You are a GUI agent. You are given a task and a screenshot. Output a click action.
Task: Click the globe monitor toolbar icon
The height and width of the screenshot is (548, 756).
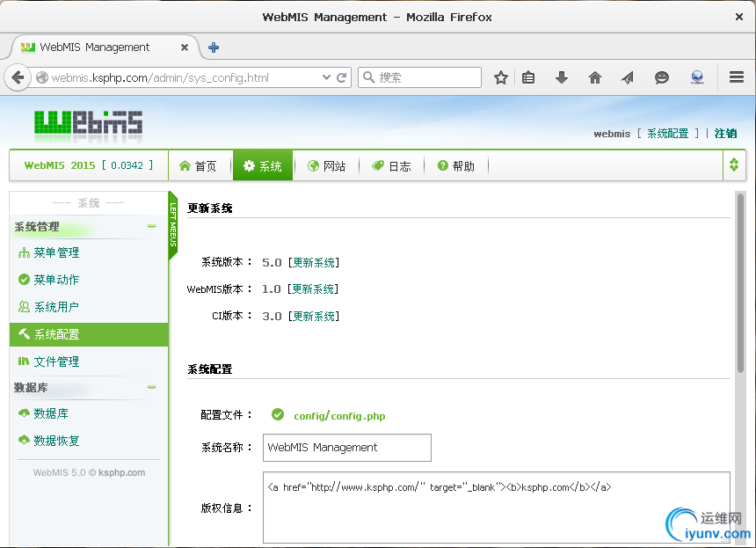[697, 77]
